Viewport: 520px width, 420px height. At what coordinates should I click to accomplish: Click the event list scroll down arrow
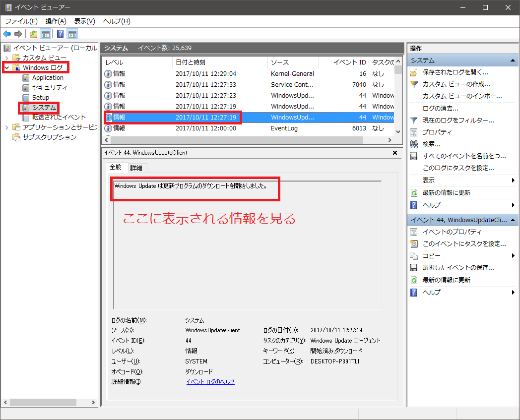398,131
